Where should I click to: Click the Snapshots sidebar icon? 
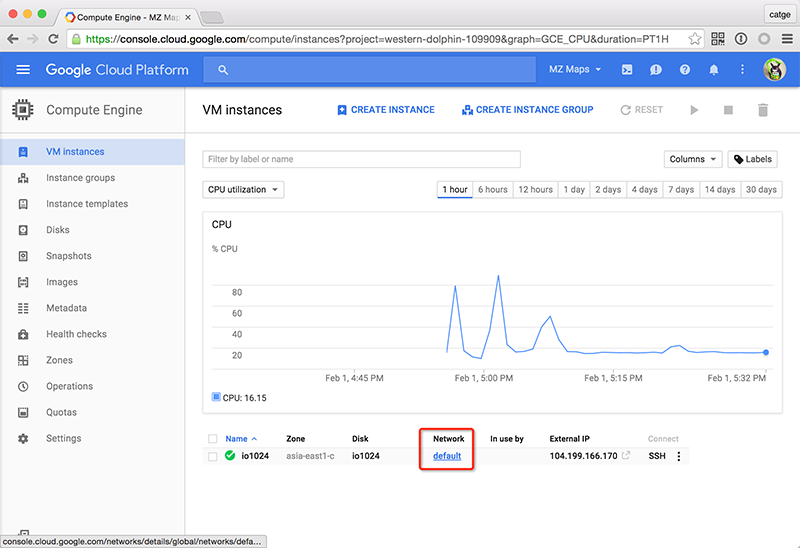(23, 256)
